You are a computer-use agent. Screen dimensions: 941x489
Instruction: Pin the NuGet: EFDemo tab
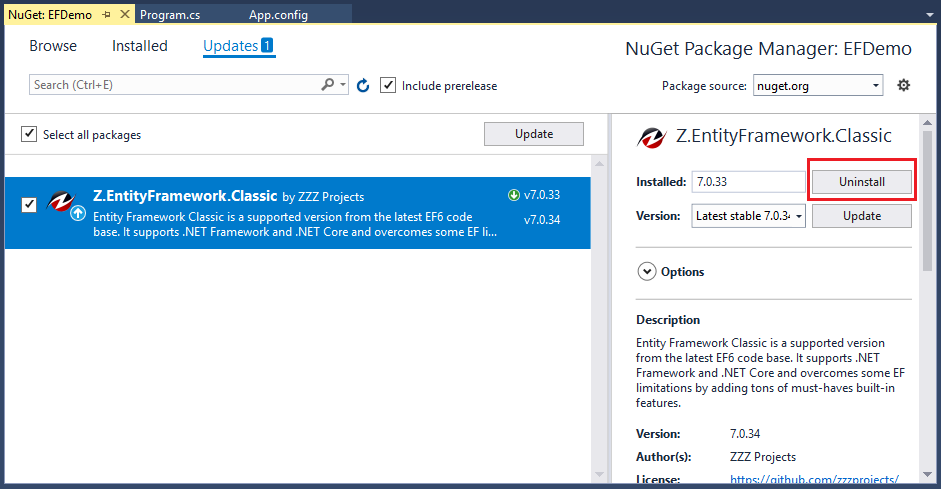click(107, 14)
